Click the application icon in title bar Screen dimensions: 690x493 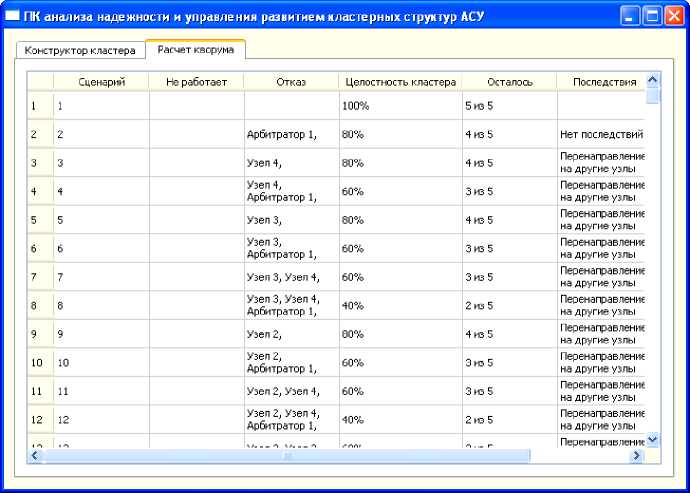(12, 17)
